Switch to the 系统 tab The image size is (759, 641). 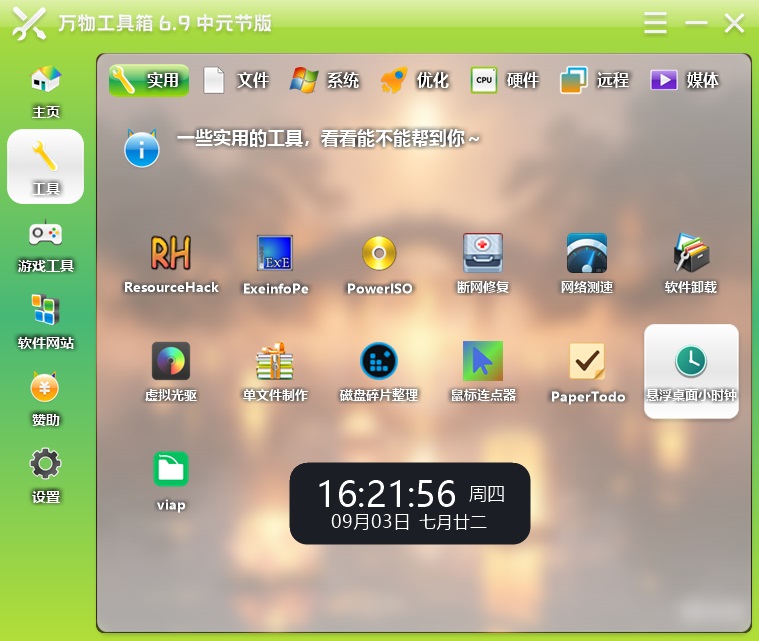point(324,80)
